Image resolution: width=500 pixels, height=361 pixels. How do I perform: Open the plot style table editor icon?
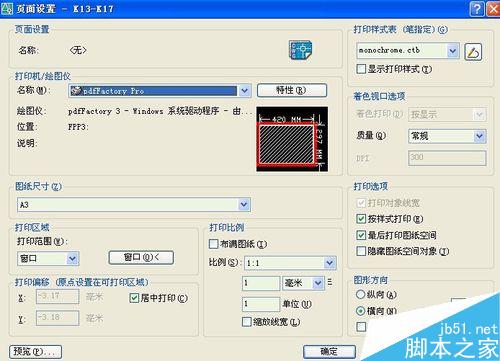coord(473,52)
